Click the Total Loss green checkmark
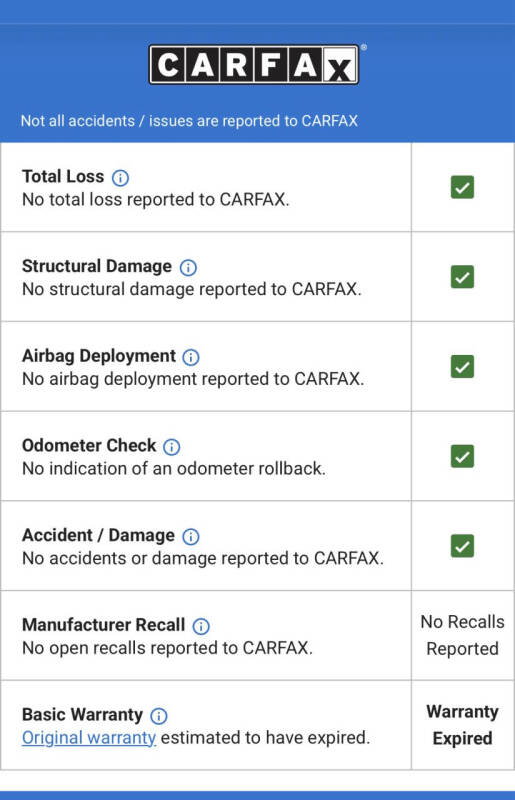The height and width of the screenshot is (800, 515). (462, 187)
